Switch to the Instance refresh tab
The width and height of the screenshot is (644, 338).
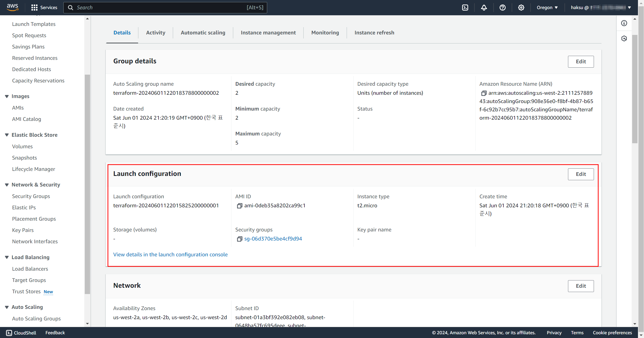click(x=374, y=33)
